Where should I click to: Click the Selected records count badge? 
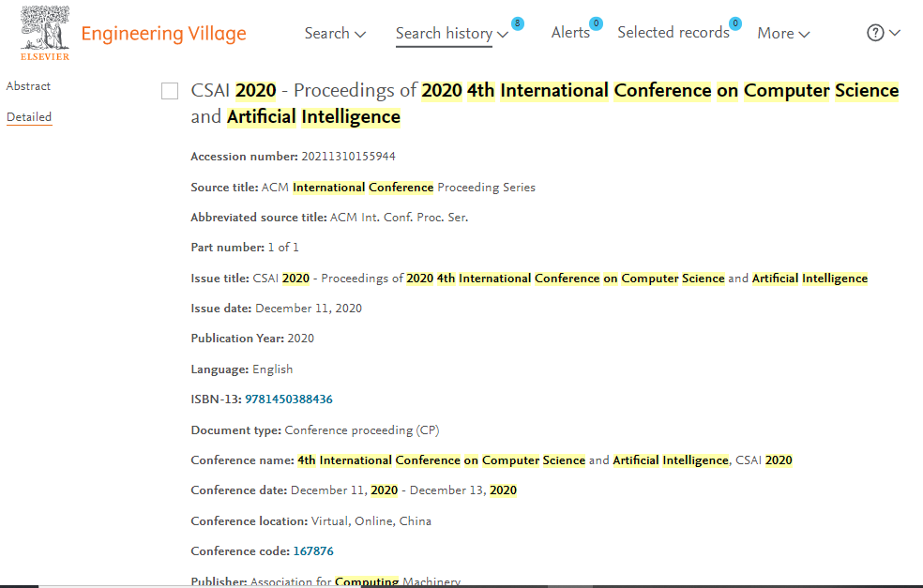click(x=735, y=23)
